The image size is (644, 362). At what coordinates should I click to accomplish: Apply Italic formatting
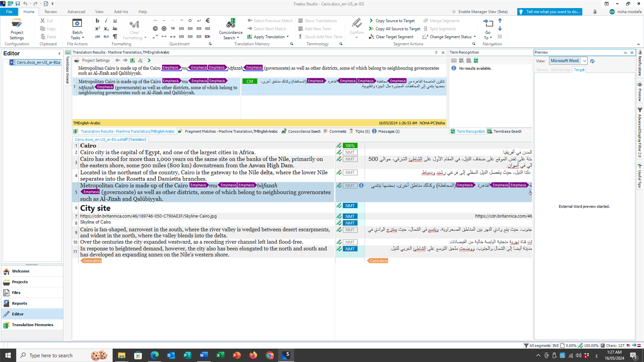click(106, 21)
